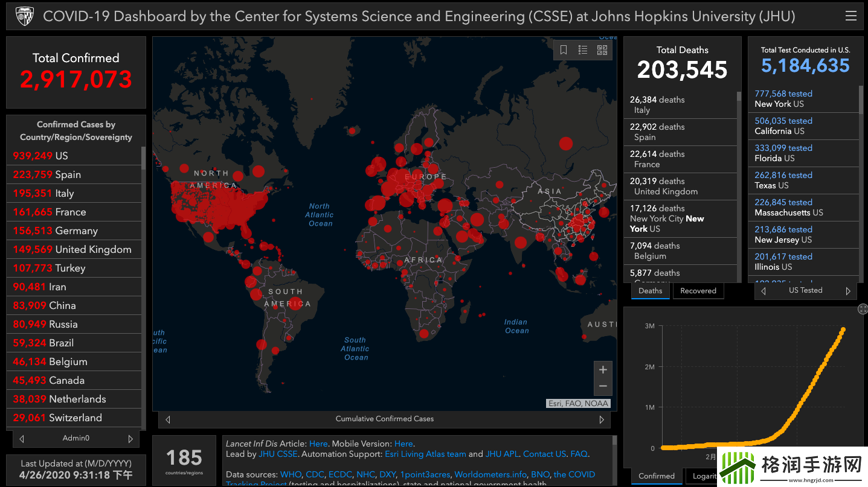The height and width of the screenshot is (487, 868).
Task: Click the JHU shield logo
Action: pos(25,16)
